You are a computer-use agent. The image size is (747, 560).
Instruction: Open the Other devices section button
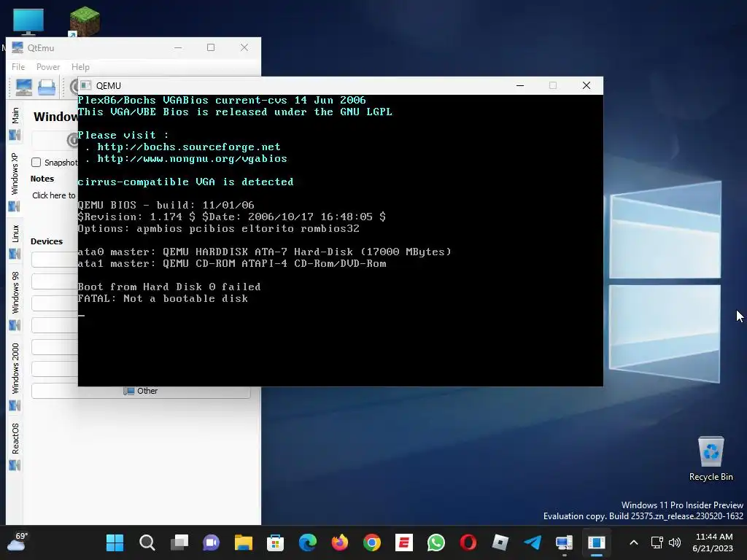[x=141, y=391]
